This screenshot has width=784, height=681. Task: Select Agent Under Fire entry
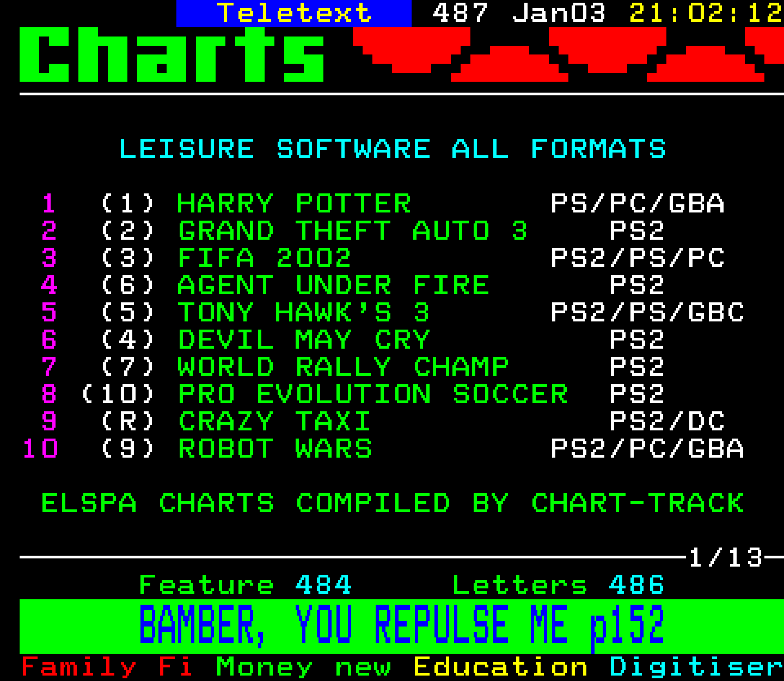click(333, 285)
